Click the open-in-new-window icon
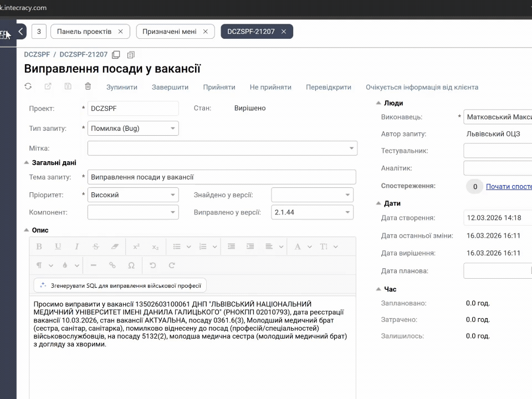532x399 pixels. click(48, 86)
